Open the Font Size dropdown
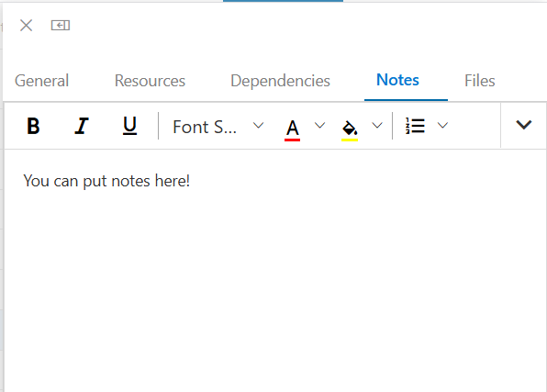Viewport: 547px width, 392px height. (218, 127)
